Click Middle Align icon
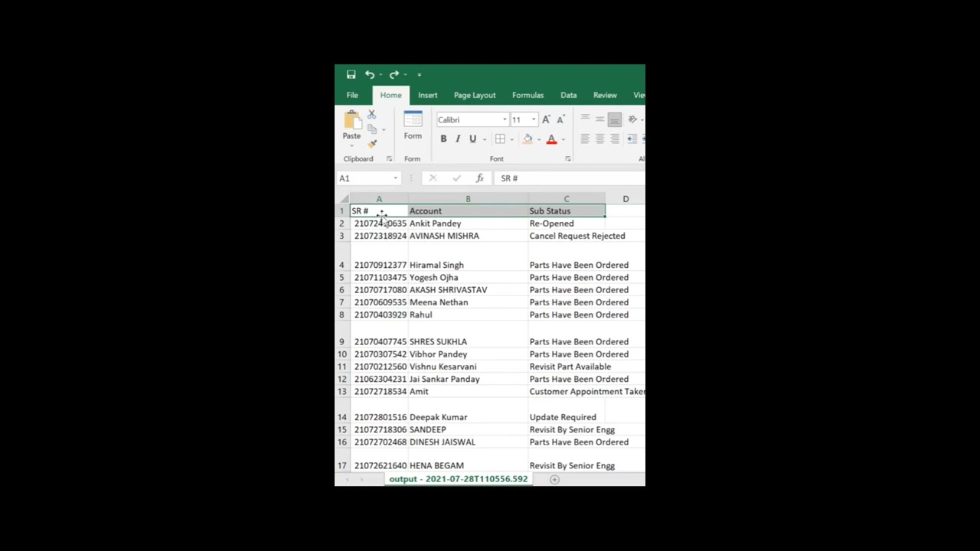The height and width of the screenshot is (551, 980). 599,119
